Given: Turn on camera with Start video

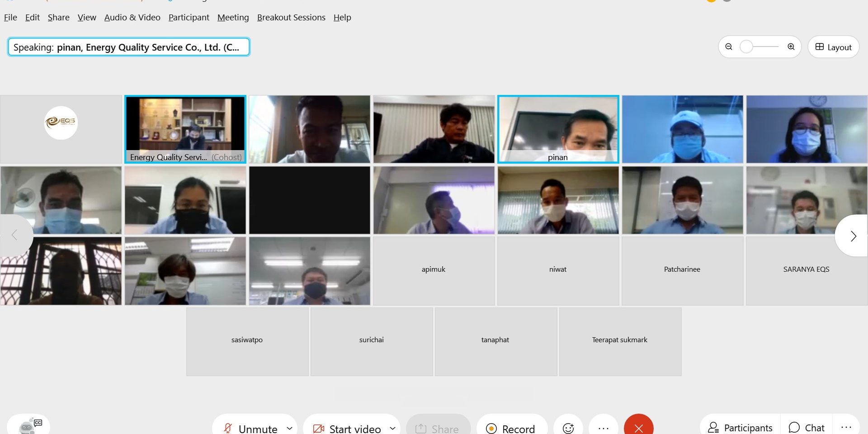Looking at the screenshot, I should 347,428.
